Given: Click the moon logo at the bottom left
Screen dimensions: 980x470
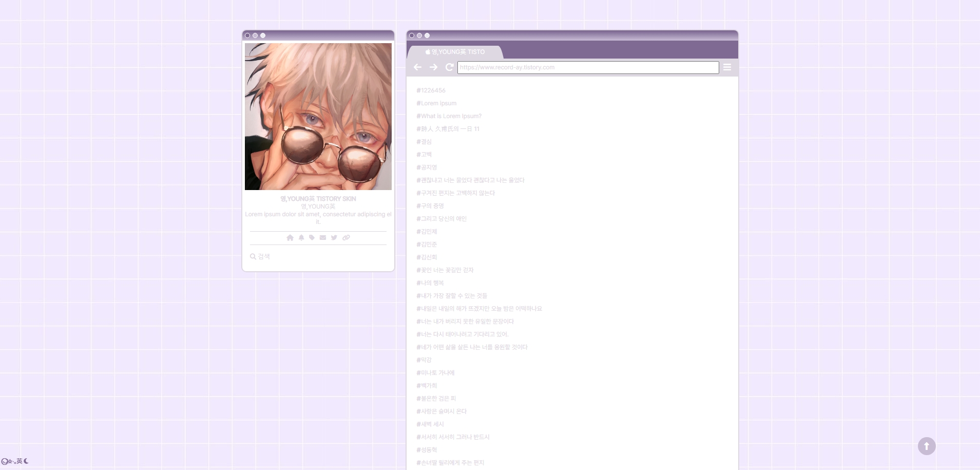Looking at the screenshot, I should 15,461.
